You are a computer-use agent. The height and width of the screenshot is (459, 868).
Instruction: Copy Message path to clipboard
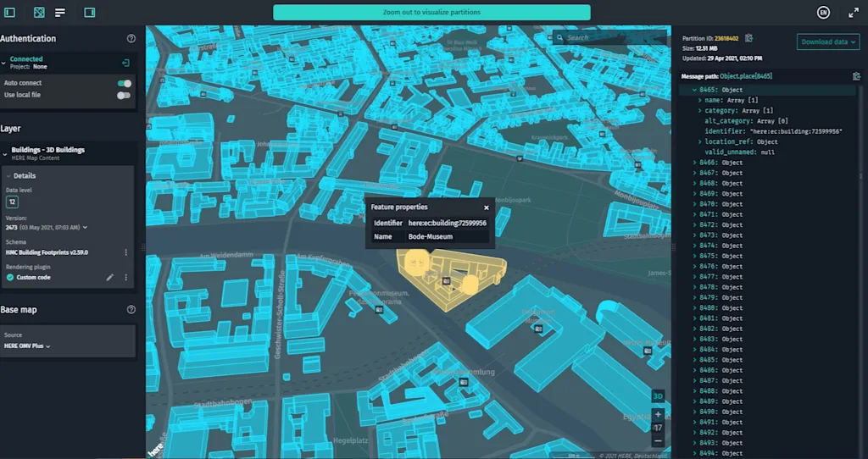click(856, 76)
